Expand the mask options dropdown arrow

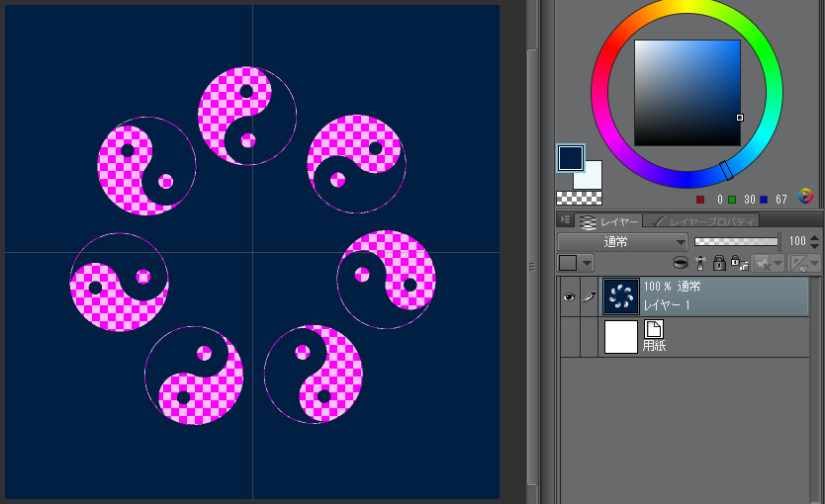tap(779, 263)
